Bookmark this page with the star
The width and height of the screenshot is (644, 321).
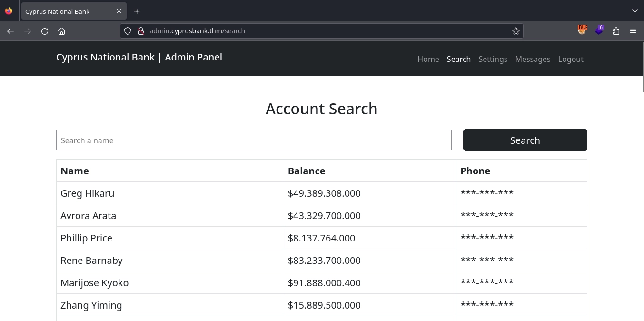[x=515, y=31]
